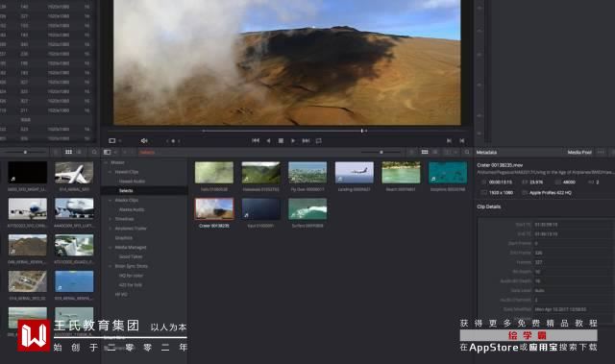Click the Clip Details heading
The height and width of the screenshot is (364, 615).
[x=489, y=206]
